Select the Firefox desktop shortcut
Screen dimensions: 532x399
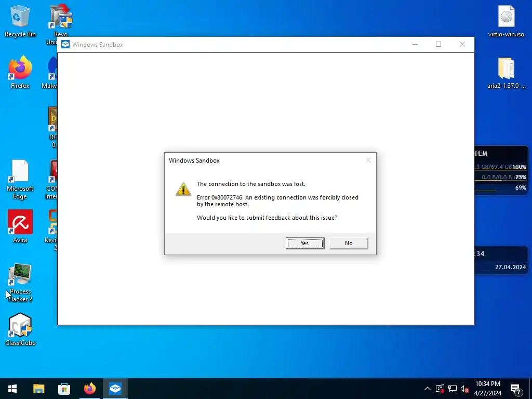coord(20,72)
